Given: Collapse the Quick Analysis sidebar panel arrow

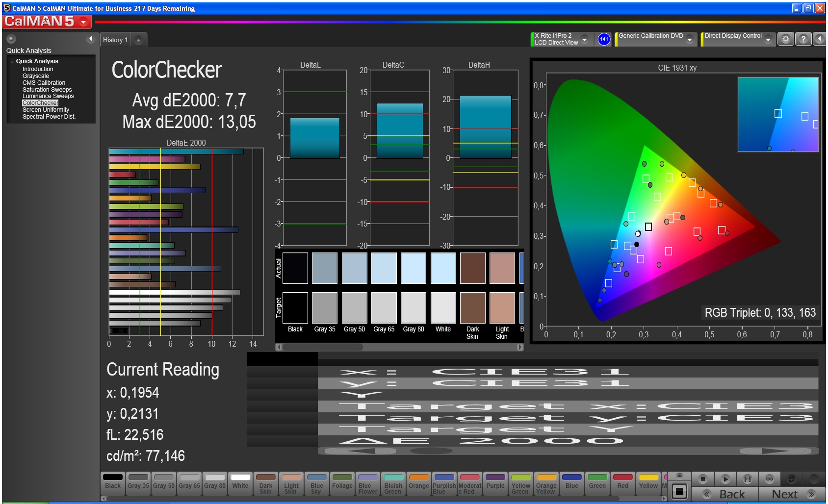Looking at the screenshot, I should 90,39.
